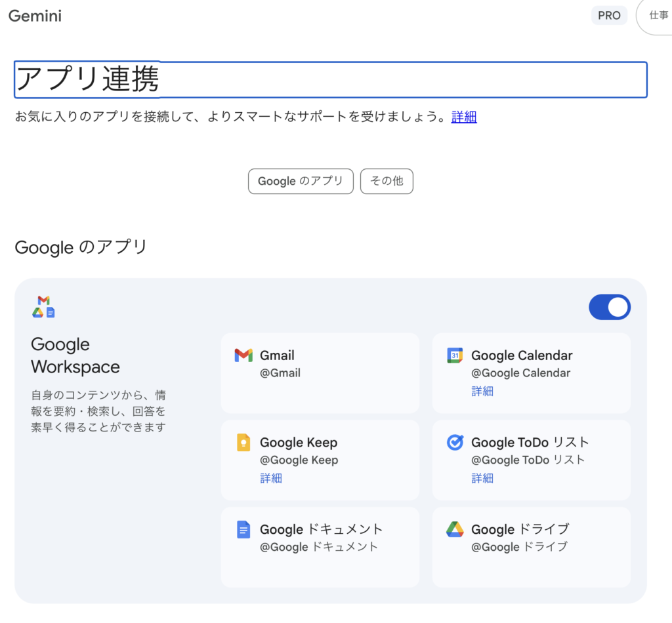
Task: Open 詳細 link under Google Keep
Action: point(271,478)
